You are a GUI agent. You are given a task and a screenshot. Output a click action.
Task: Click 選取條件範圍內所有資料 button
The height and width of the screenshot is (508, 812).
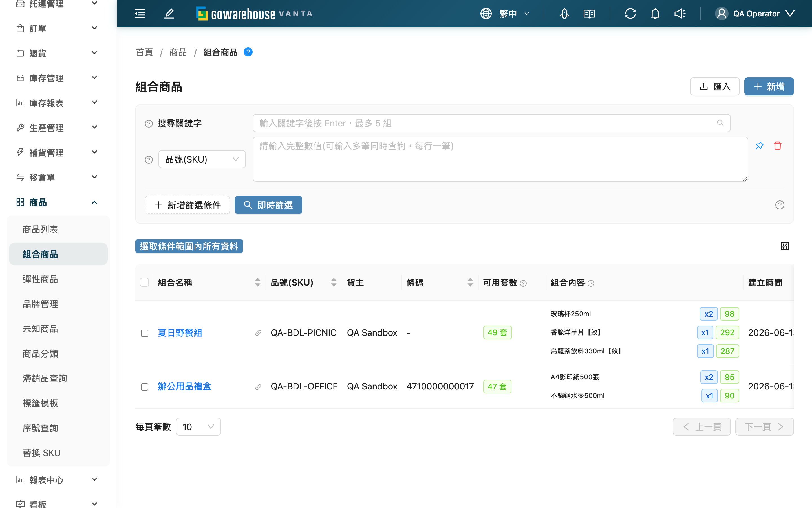click(x=189, y=246)
